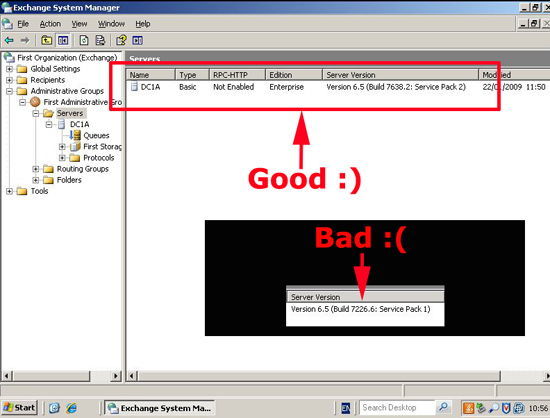The image size is (550, 418).
Task: Sort by the RPC-HTTP column header
Action: [237, 75]
